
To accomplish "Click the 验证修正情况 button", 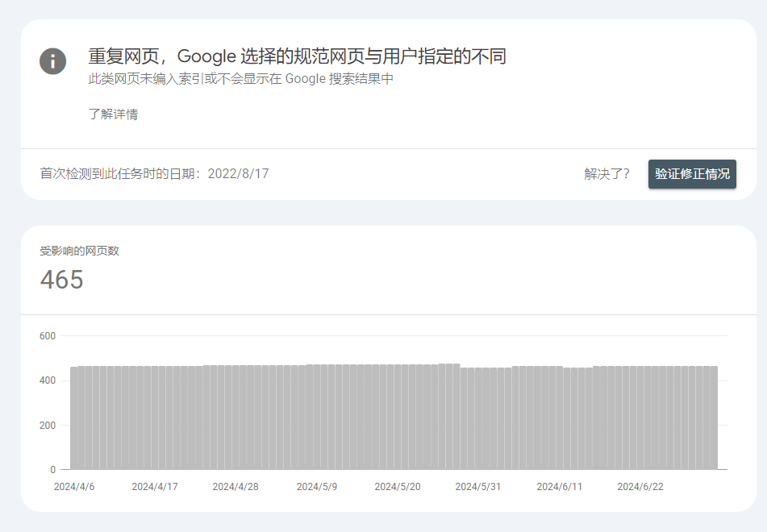I will [x=692, y=174].
